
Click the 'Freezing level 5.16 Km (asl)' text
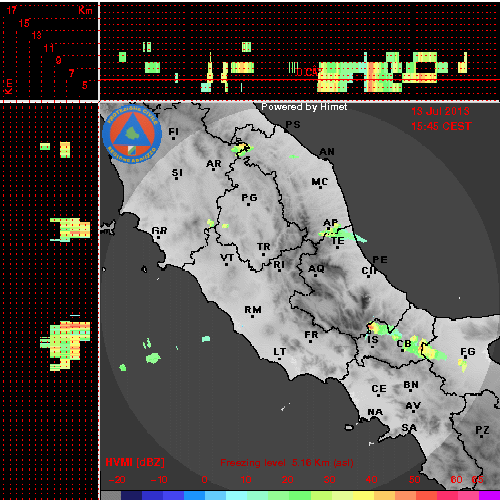point(287,463)
